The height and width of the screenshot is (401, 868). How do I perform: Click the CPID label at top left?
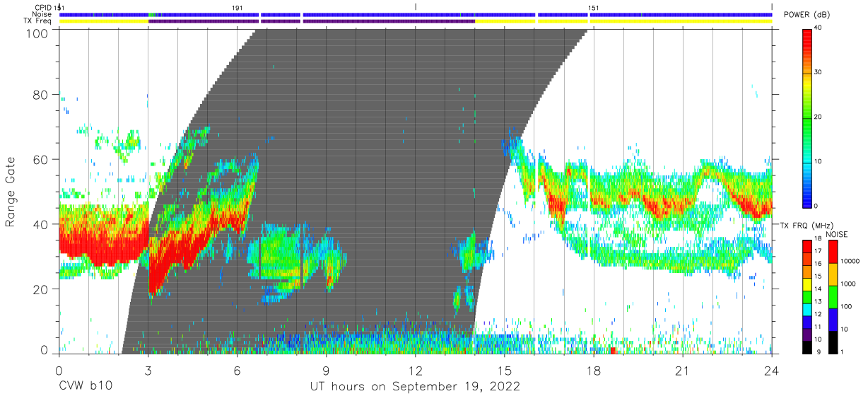(x=42, y=7)
